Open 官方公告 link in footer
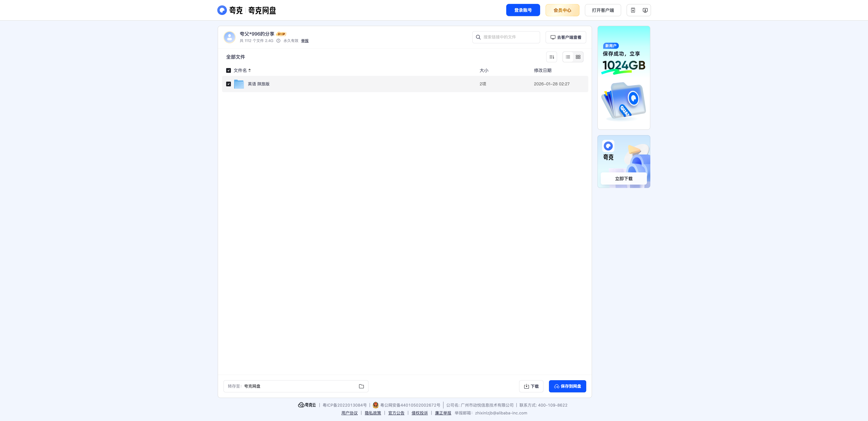This screenshot has height=421, width=868. pos(396,413)
